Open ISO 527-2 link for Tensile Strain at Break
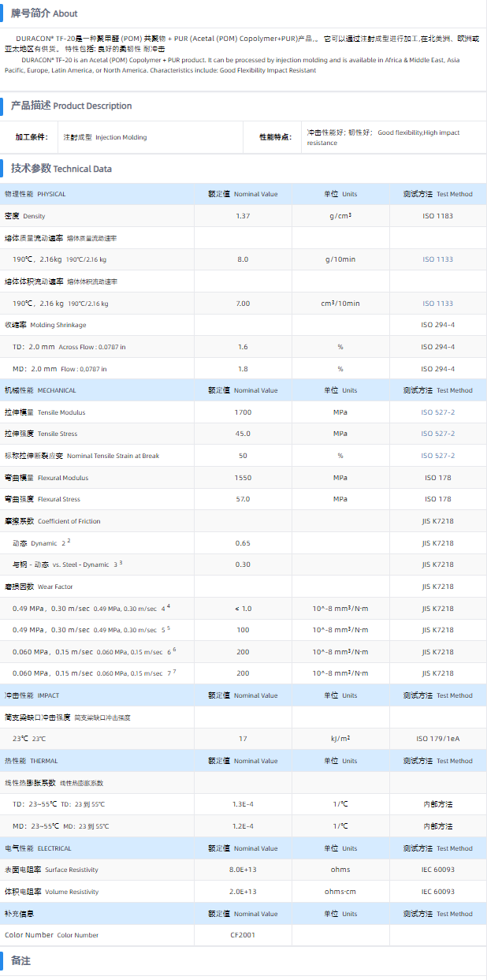 point(437,456)
